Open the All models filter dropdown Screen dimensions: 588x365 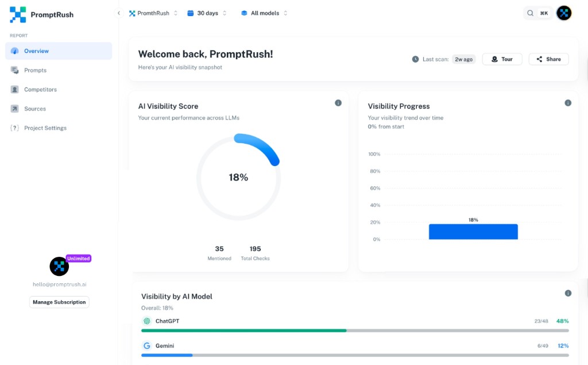(264, 13)
